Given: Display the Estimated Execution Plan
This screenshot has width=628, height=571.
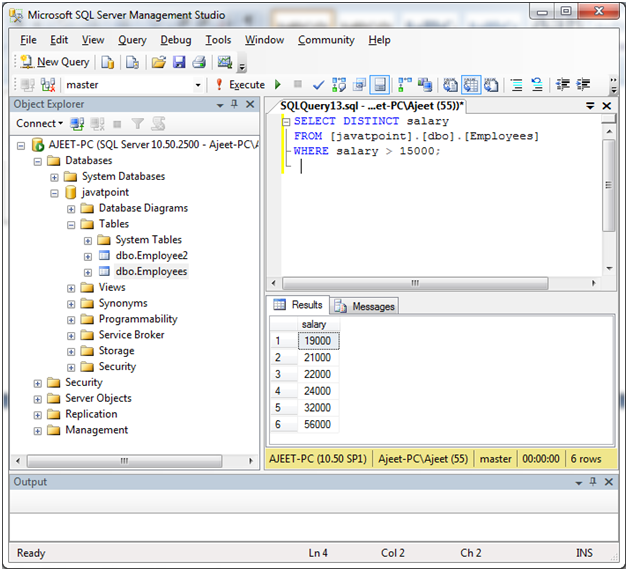Looking at the screenshot, I should pyautogui.click(x=339, y=85).
